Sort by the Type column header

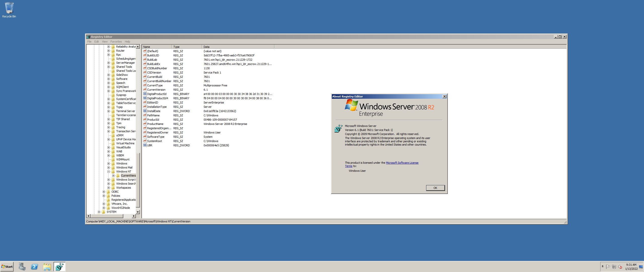pyautogui.click(x=187, y=47)
